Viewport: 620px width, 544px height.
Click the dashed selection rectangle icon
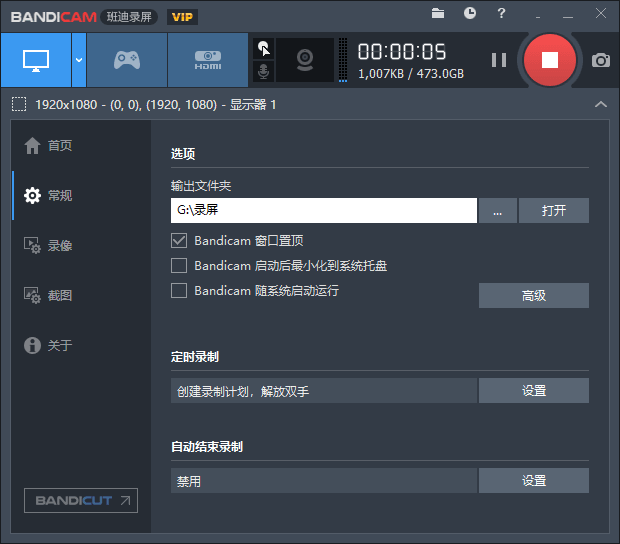pyautogui.click(x=19, y=104)
